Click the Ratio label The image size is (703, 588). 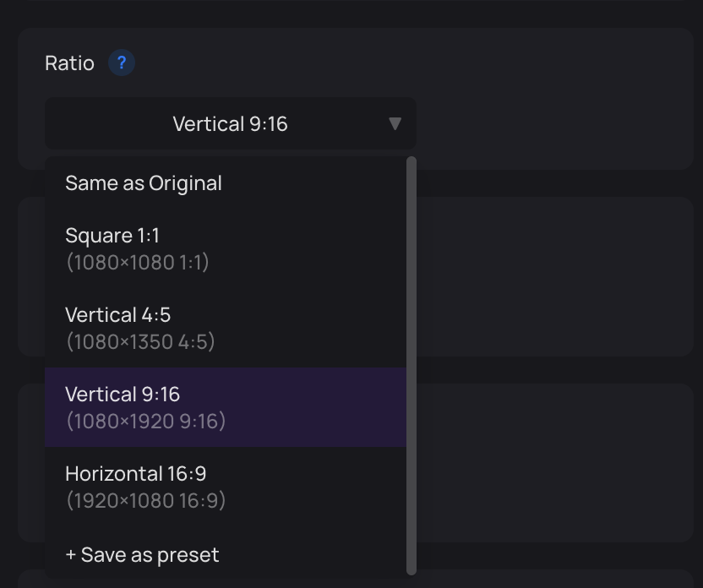(x=69, y=63)
